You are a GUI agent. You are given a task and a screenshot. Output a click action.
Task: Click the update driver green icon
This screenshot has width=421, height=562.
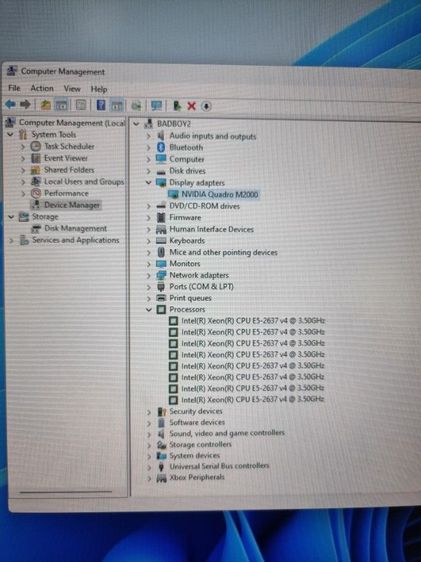tap(177, 106)
